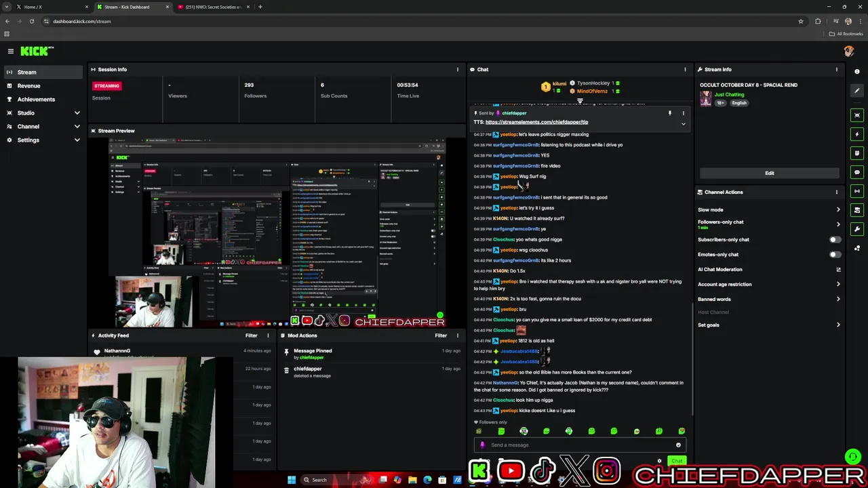Toggle the chat bubble widget icon
The image size is (868, 488).
[857, 172]
